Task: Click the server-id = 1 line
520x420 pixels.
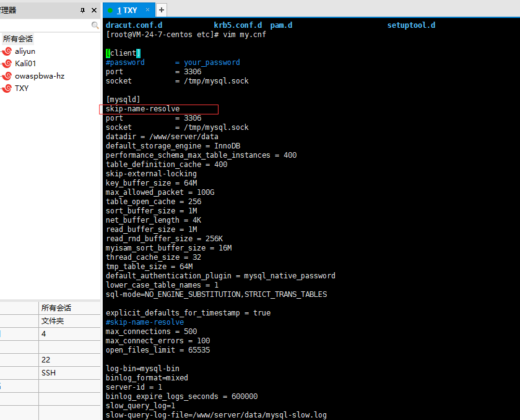Action: pos(134,387)
